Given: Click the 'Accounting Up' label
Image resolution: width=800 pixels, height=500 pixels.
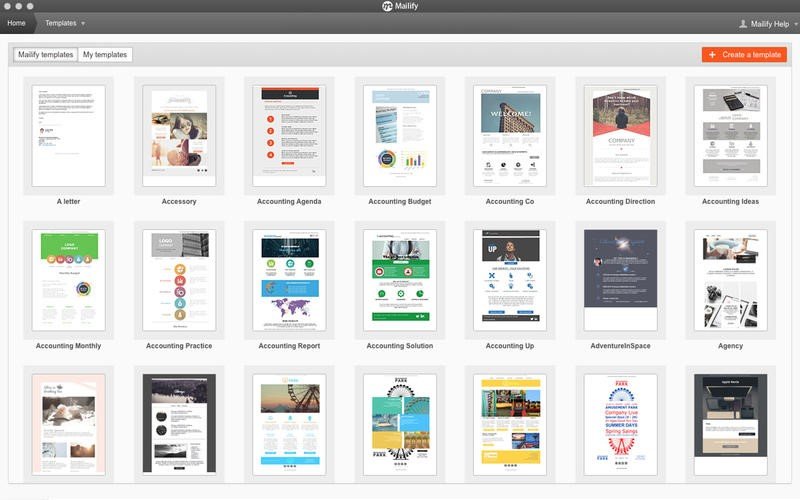Looking at the screenshot, I should 510,346.
